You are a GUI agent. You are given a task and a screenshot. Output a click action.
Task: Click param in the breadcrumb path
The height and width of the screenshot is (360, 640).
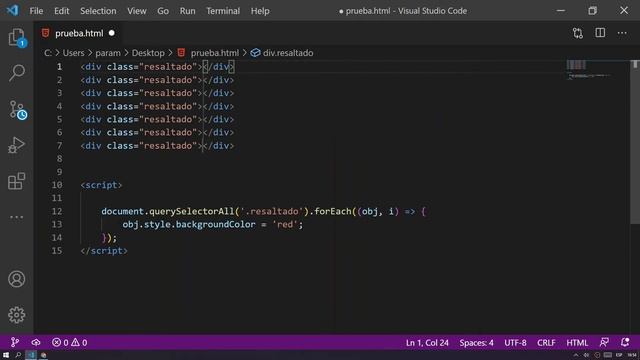(108, 53)
